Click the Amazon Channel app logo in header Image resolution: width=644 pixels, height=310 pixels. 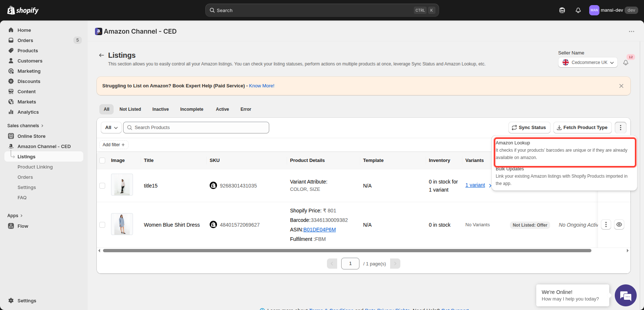[98, 31]
